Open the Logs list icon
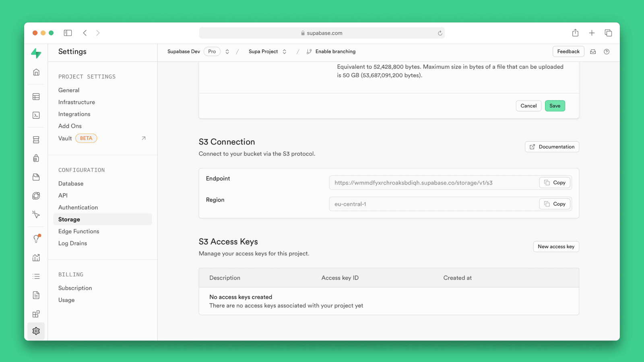 [x=36, y=276]
